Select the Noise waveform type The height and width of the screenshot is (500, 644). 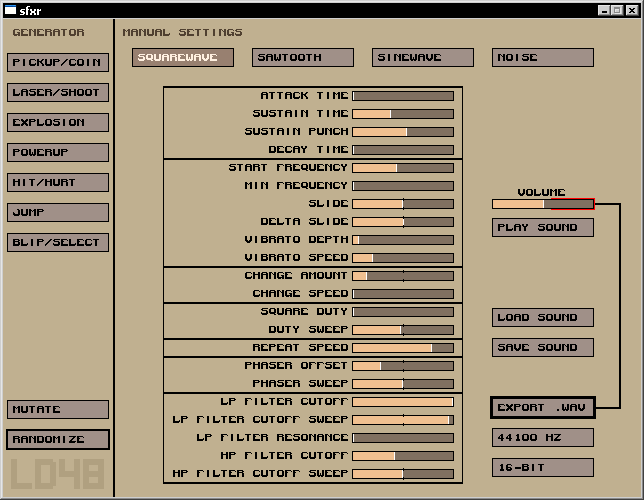click(x=543, y=58)
